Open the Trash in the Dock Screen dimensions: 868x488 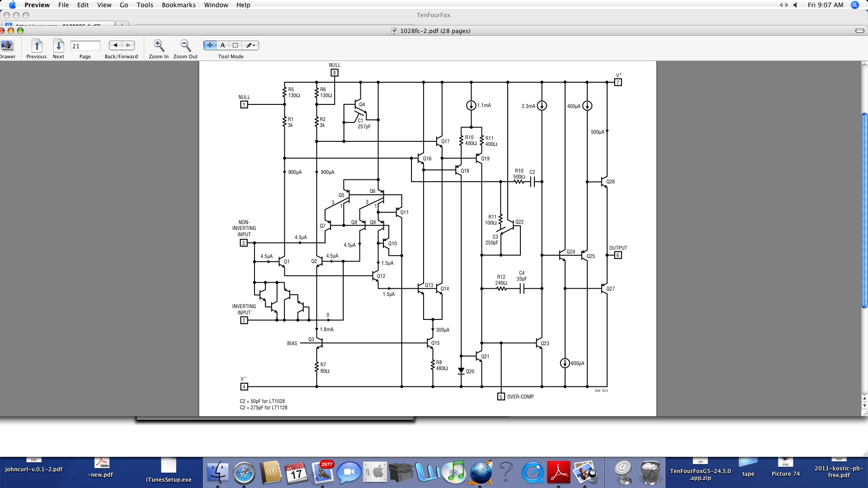[650, 473]
